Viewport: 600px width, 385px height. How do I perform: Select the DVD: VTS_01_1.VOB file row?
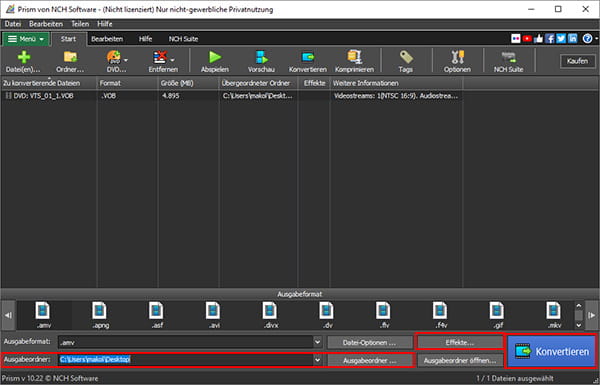click(x=231, y=96)
